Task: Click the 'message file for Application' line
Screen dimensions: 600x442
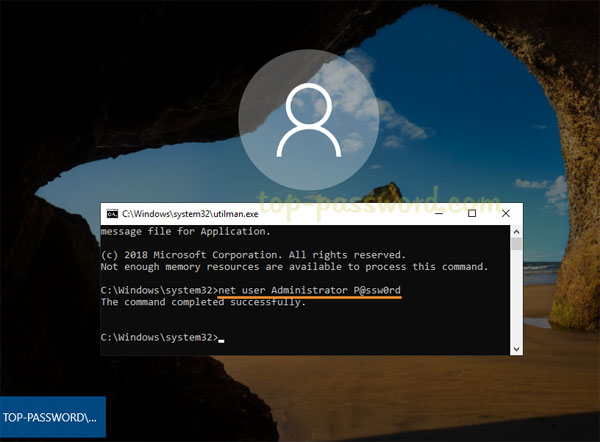Action: pyautogui.click(x=175, y=231)
